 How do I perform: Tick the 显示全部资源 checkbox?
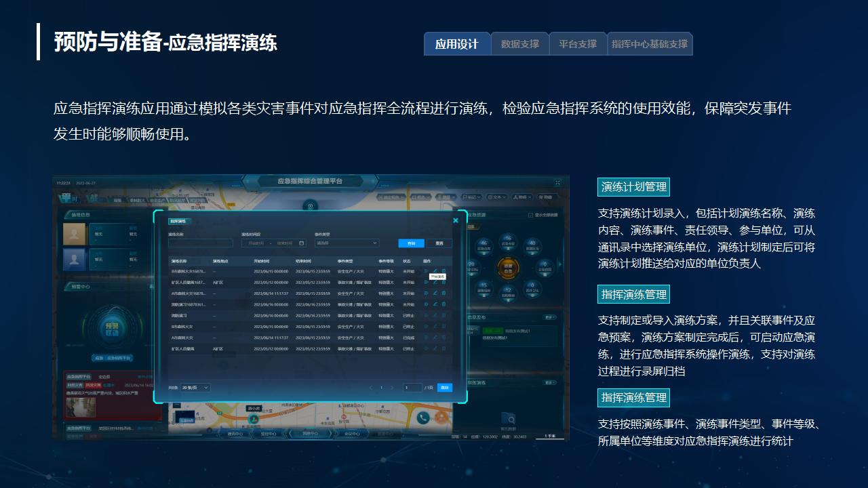(530, 216)
